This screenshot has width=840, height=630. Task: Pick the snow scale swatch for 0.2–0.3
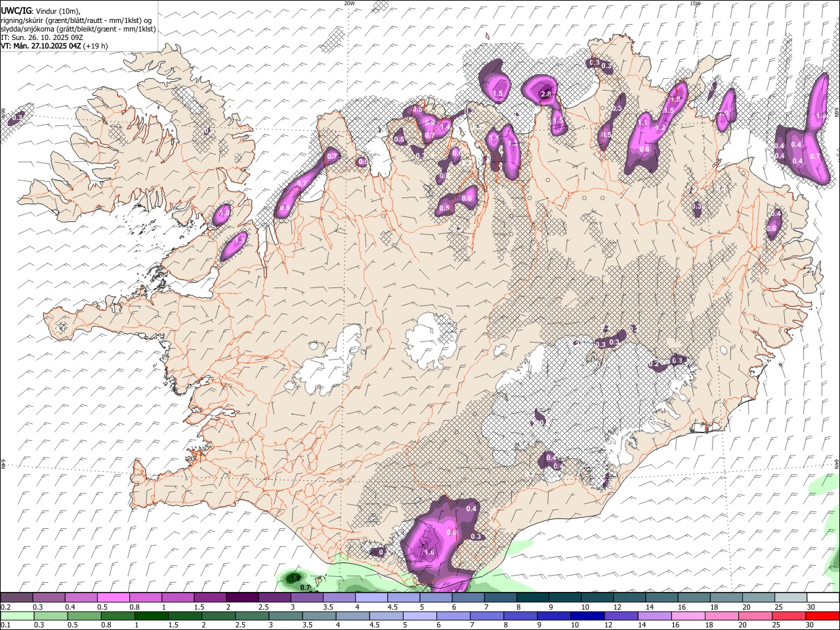[x=16, y=598]
